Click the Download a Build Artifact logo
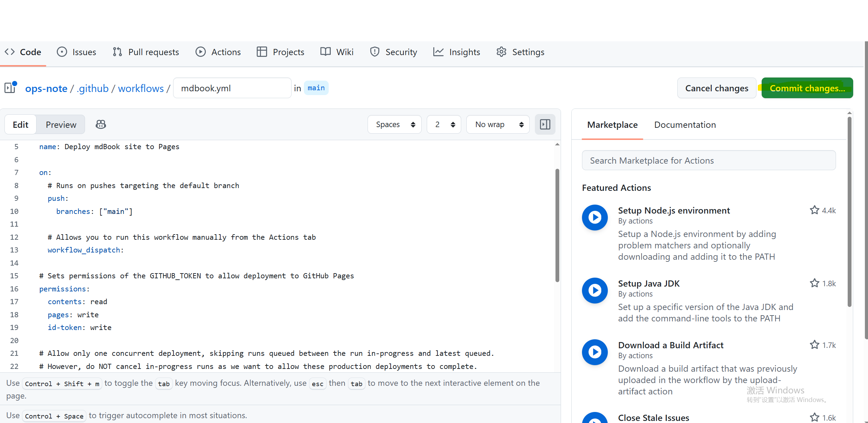The height and width of the screenshot is (423, 868). [595, 352]
